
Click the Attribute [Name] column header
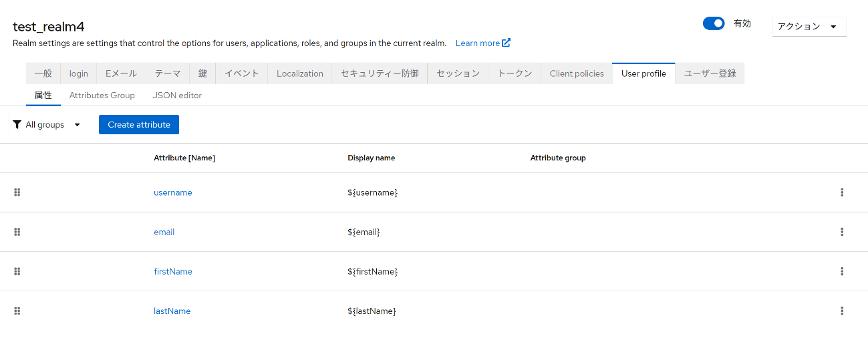tap(184, 158)
